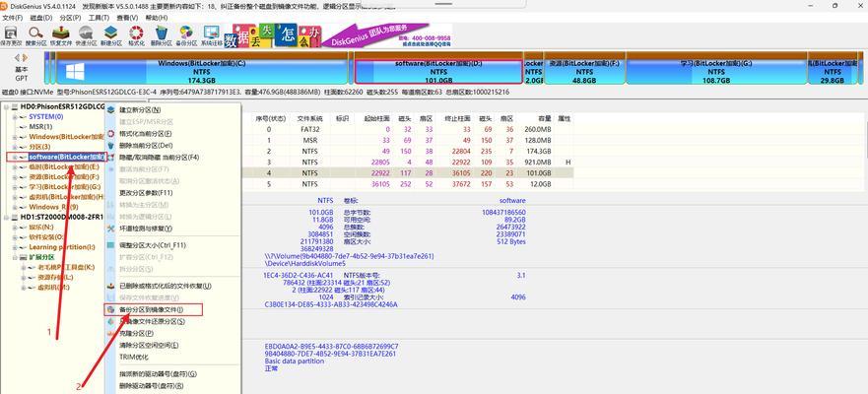
Task: Open the 磁盘(D) menu
Action: tap(41, 18)
